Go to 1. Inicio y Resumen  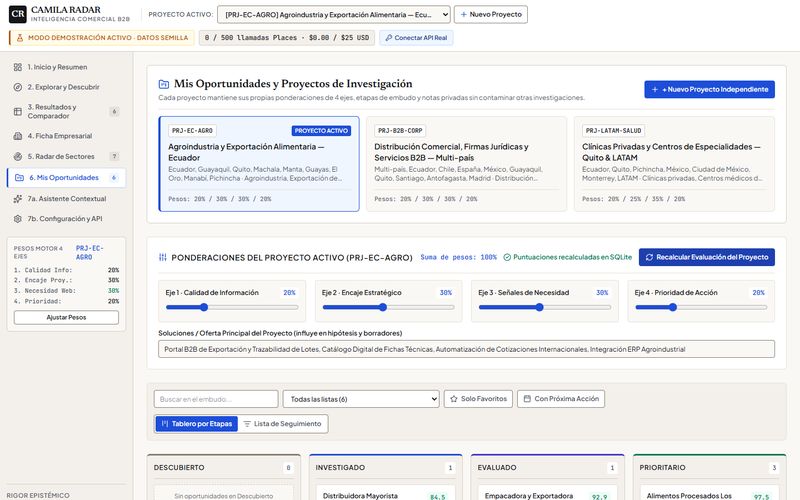pos(66,67)
